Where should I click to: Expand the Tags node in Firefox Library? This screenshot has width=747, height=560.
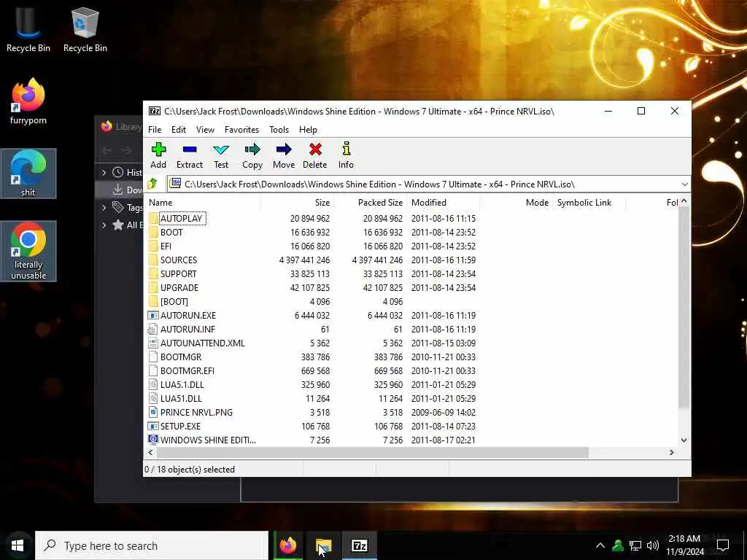pos(104,207)
